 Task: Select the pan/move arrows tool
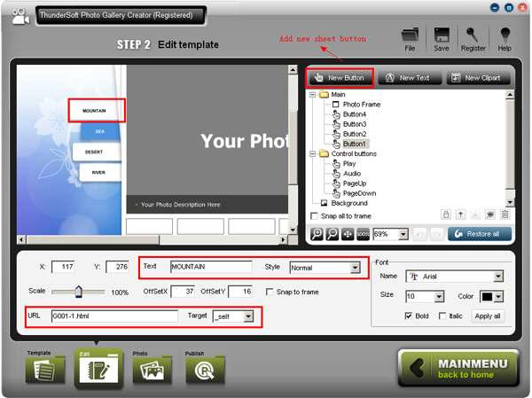[x=347, y=234]
